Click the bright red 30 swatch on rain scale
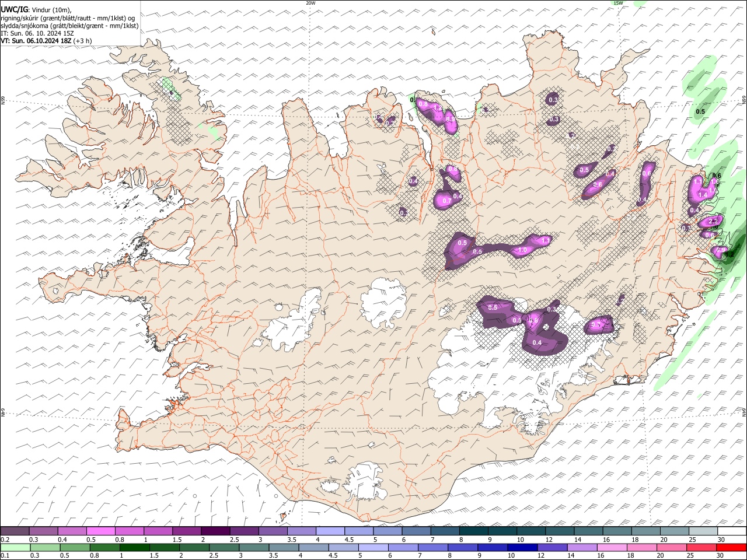The width and height of the screenshot is (747, 560). pos(731,548)
